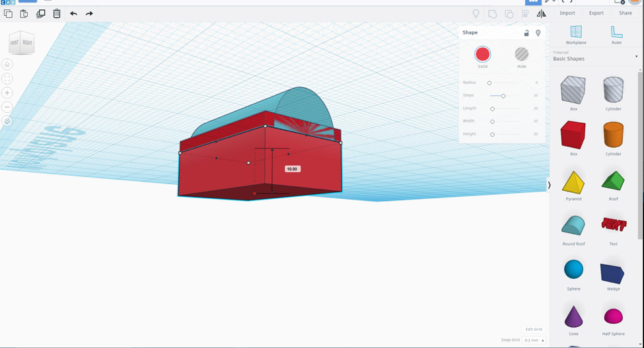Image resolution: width=644 pixels, height=348 pixels.
Task: Adjust the Length slider handle
Action: 492,109
